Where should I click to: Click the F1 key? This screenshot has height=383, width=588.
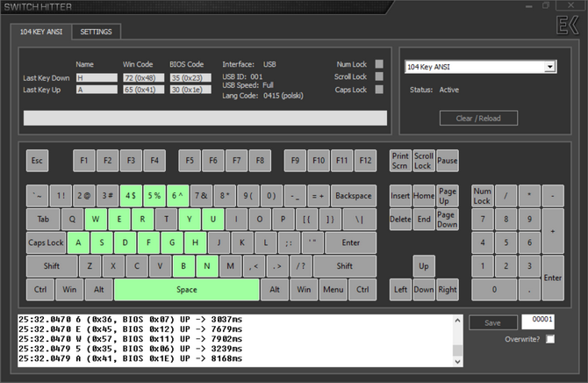click(x=84, y=161)
